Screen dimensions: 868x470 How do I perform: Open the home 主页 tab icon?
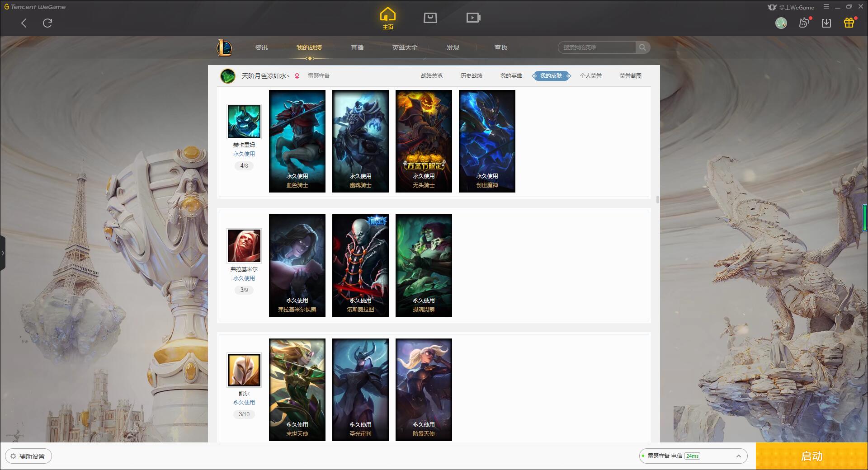click(388, 19)
